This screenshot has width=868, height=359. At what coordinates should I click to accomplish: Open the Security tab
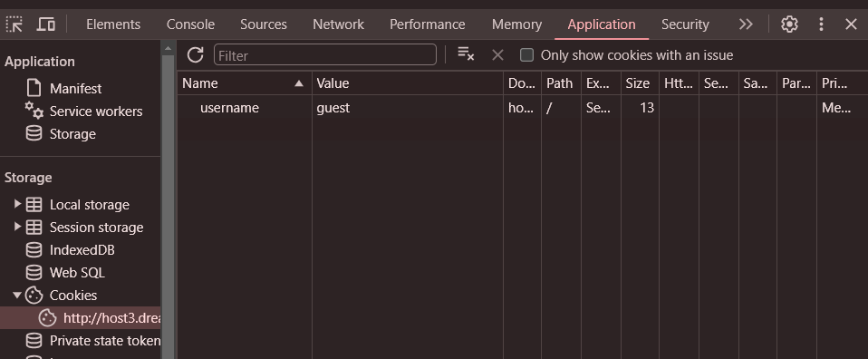pos(685,24)
